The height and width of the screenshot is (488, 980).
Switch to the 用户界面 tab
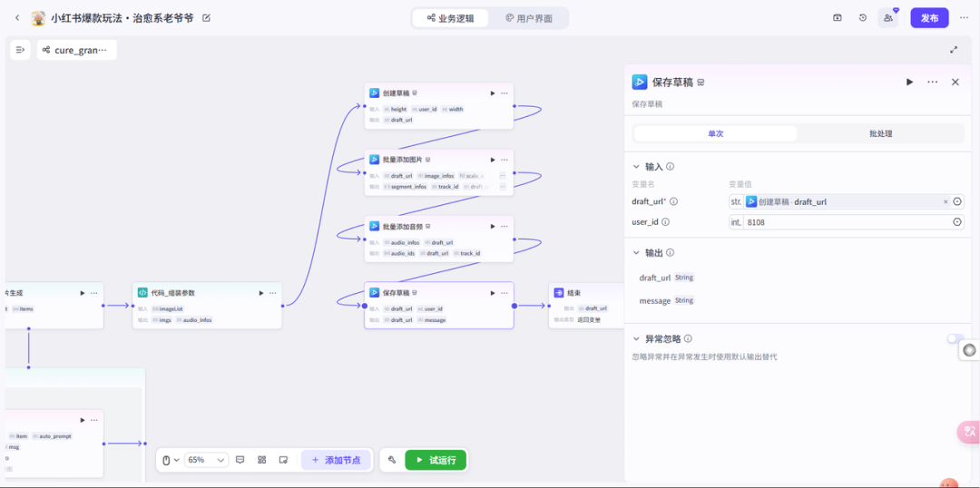(x=529, y=18)
